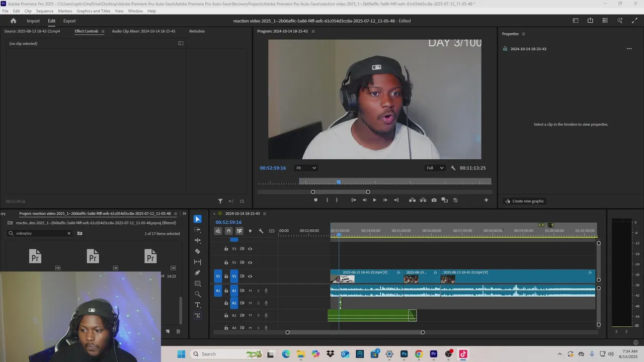The height and width of the screenshot is (362, 644).
Task: Open the workspaces icon in header
Action: [x=576, y=21]
